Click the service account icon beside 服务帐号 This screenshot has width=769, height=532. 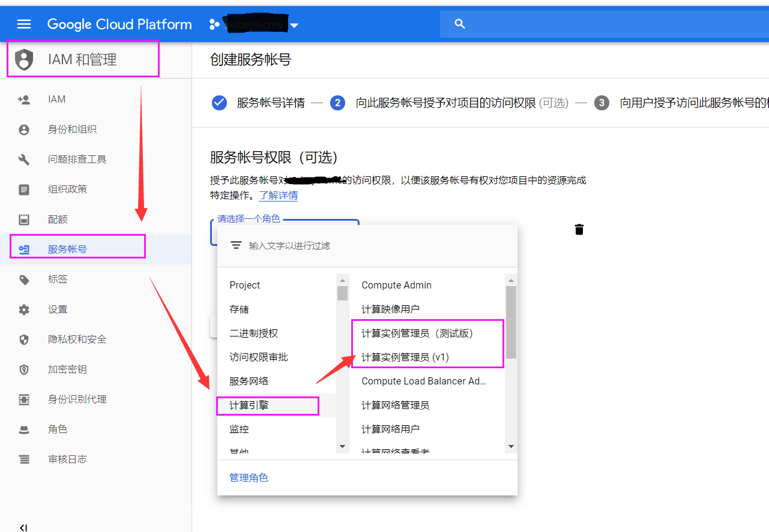[24, 250]
